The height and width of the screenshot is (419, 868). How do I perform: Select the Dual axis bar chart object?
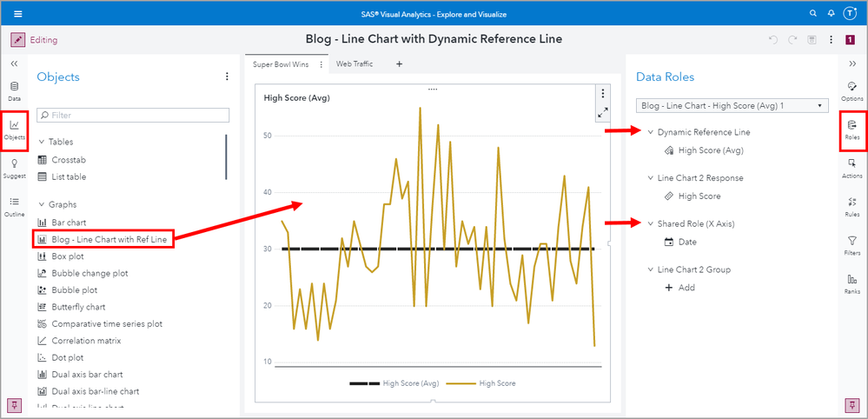coord(80,375)
